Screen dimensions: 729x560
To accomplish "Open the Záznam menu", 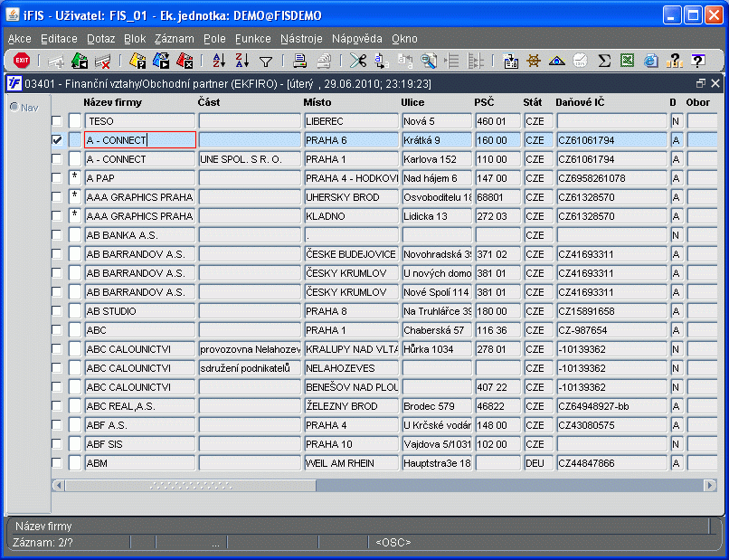I will (175, 39).
